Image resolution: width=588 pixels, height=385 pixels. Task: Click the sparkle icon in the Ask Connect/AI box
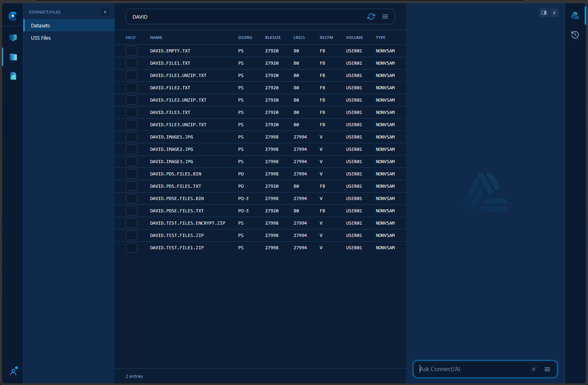pyautogui.click(x=534, y=369)
